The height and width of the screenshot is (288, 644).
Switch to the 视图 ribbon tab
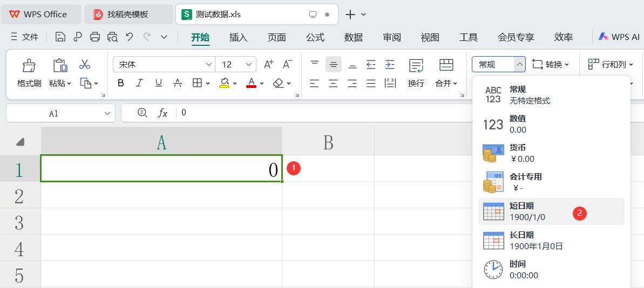click(430, 37)
